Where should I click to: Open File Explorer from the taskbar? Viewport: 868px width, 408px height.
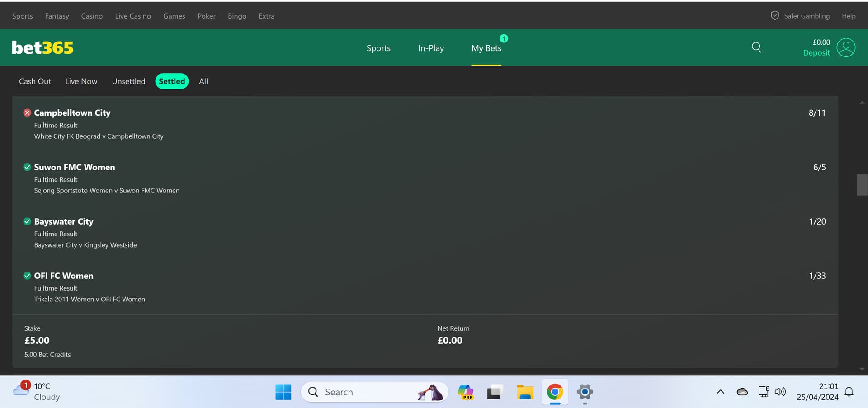525,392
